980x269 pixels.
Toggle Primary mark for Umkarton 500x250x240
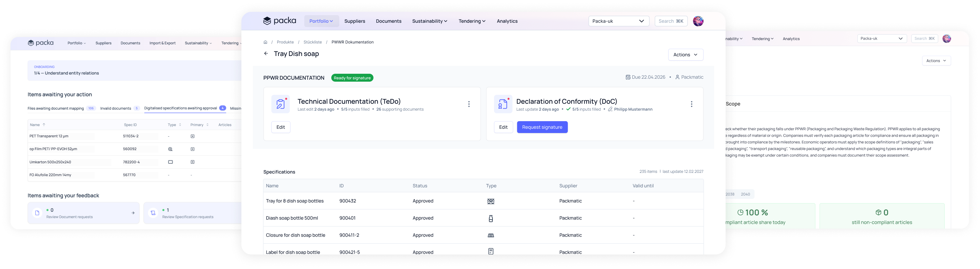[192, 162]
